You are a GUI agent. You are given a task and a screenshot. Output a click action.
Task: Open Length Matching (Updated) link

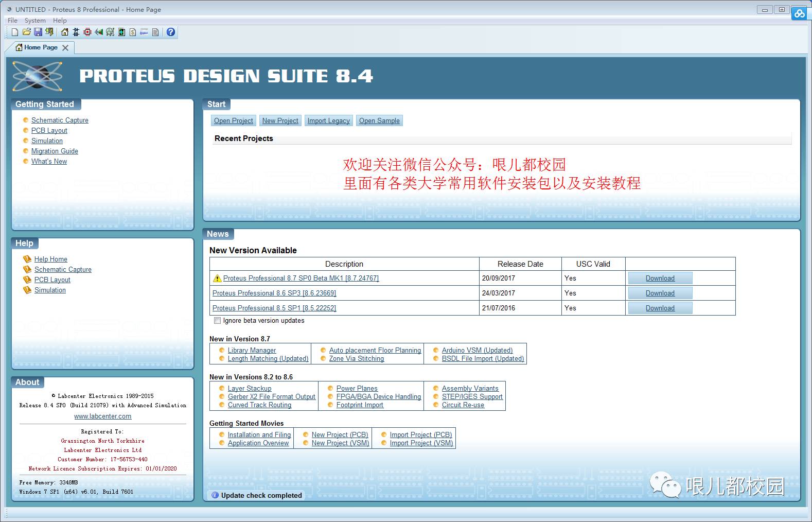[x=268, y=358]
